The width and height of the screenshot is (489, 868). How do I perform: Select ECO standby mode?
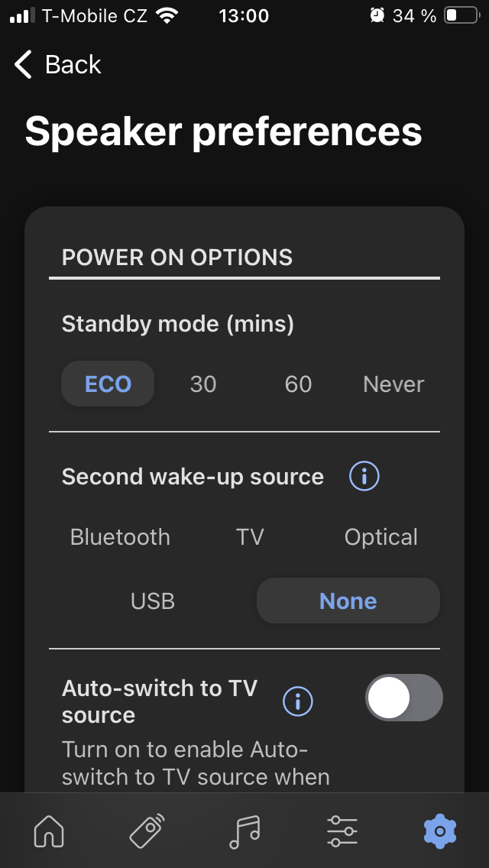(108, 384)
